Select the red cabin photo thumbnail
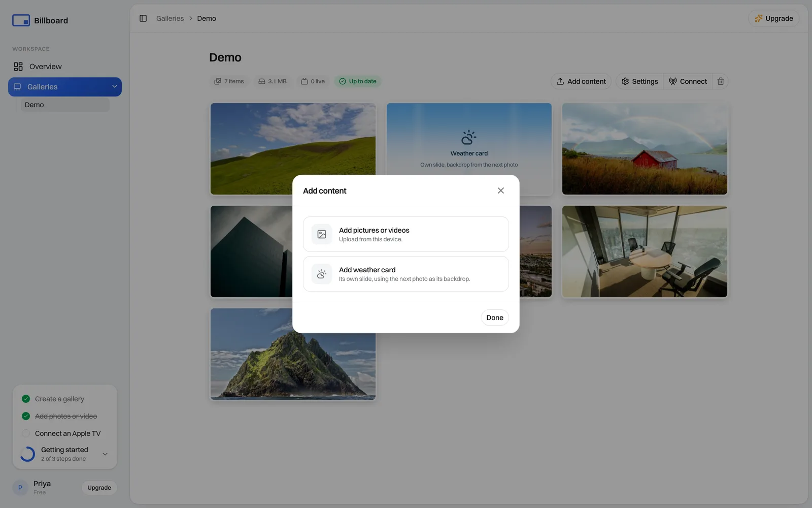This screenshot has height=508, width=812. point(645,149)
